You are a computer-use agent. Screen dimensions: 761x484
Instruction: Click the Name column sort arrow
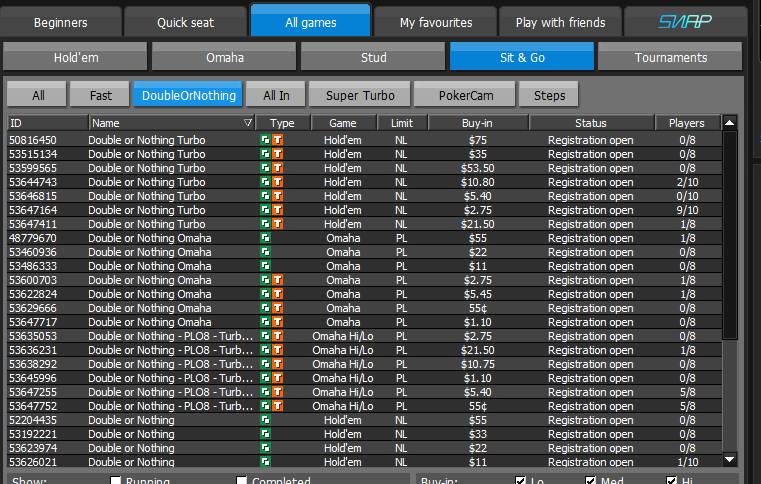click(x=247, y=123)
